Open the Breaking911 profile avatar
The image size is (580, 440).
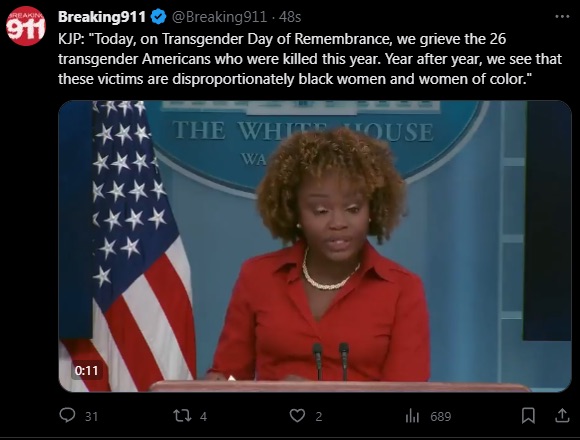point(26,26)
